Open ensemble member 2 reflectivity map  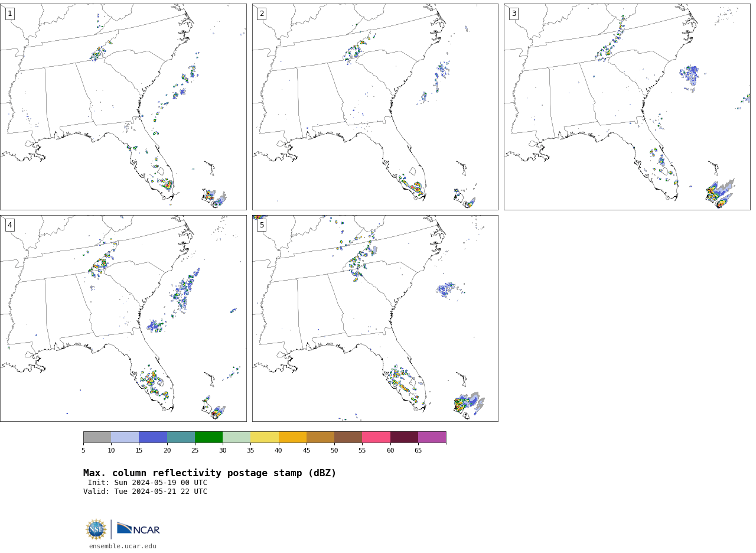click(375, 107)
